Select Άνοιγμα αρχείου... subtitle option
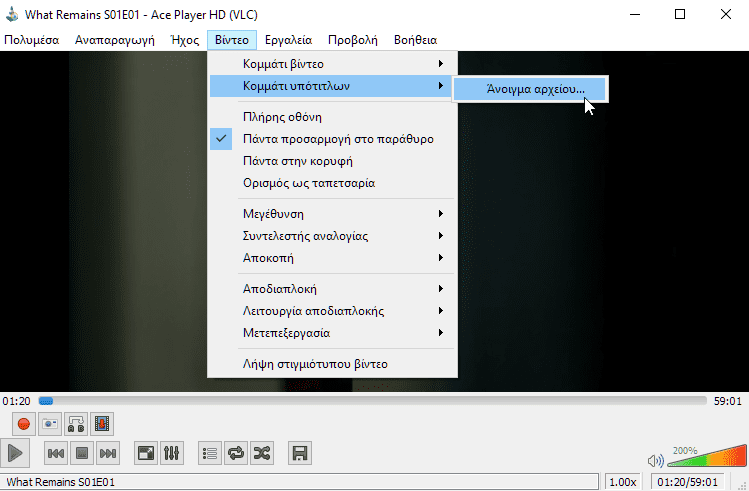 tap(530, 89)
